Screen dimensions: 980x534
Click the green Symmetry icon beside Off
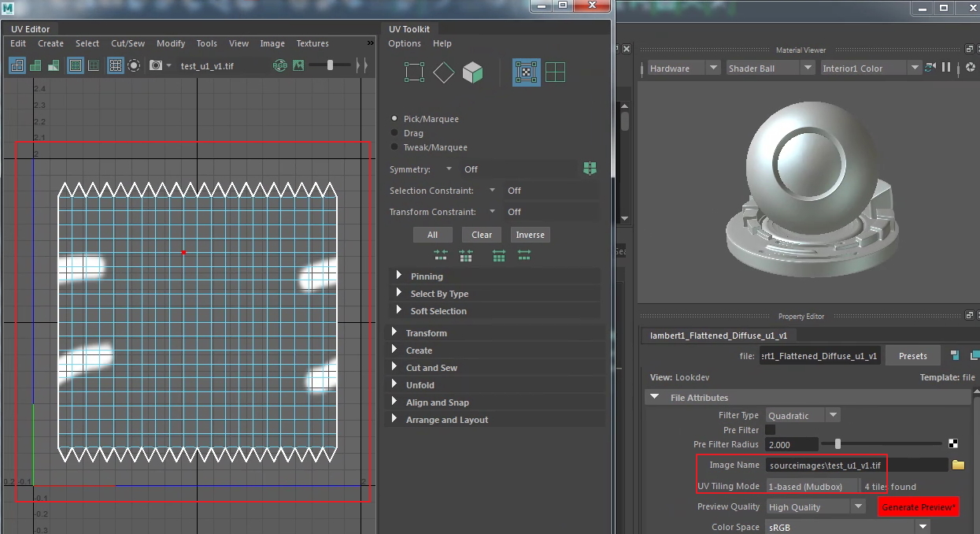[590, 169]
